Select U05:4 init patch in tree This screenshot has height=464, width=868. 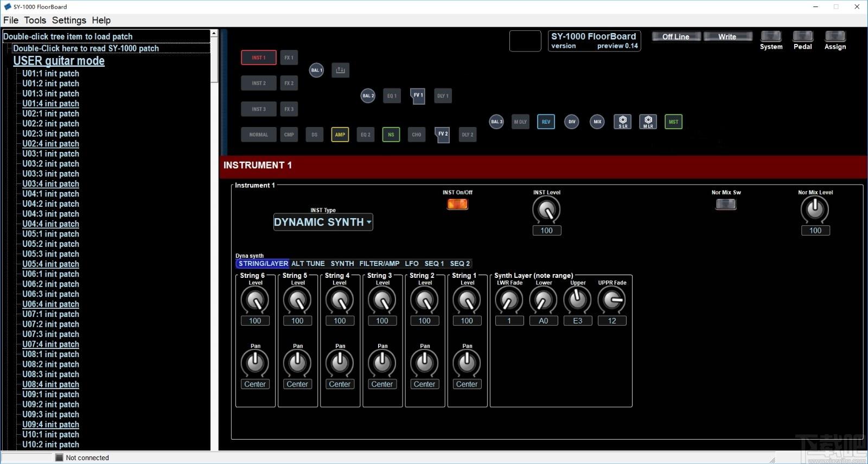coord(50,264)
